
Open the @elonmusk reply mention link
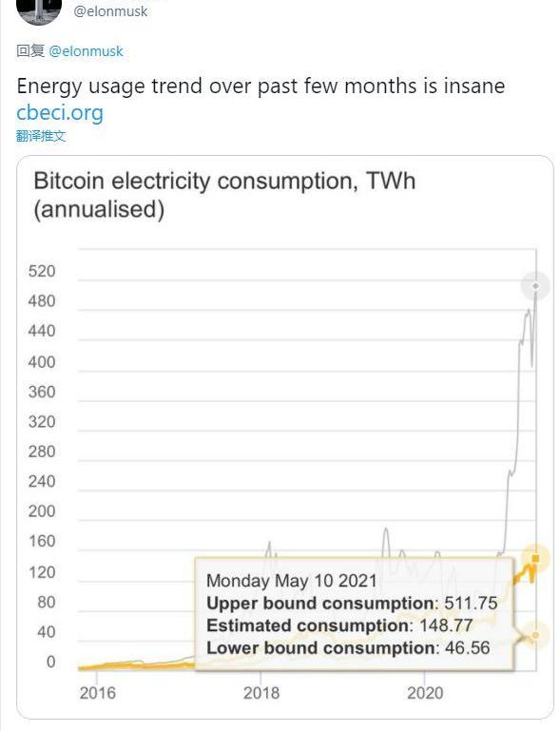coord(86,50)
